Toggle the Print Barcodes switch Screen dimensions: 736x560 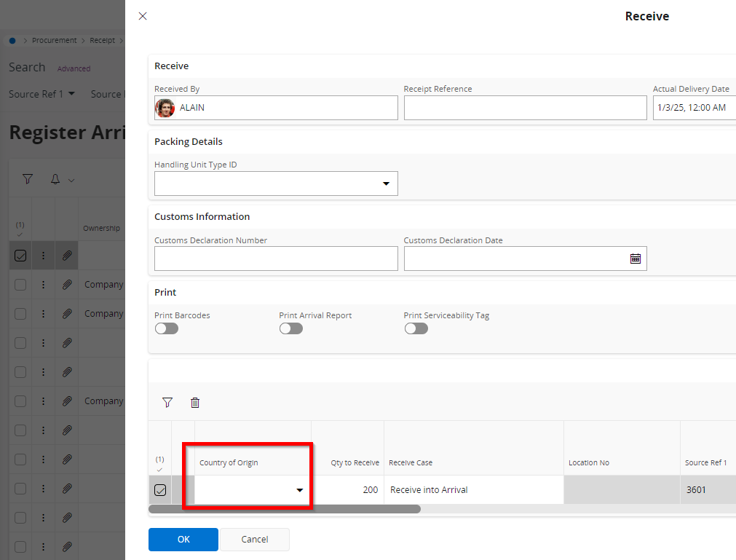coord(167,328)
